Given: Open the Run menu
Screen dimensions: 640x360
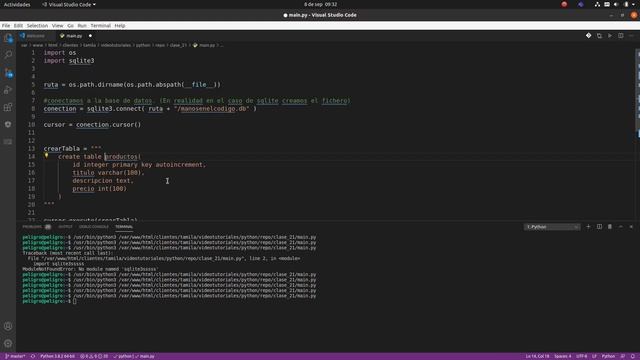Looking at the screenshot, I should point(82,26).
